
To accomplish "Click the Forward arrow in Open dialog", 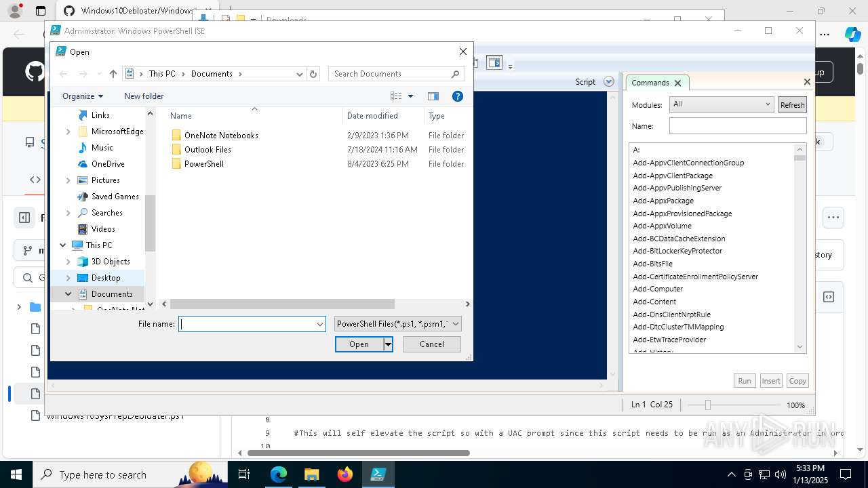I will [83, 74].
